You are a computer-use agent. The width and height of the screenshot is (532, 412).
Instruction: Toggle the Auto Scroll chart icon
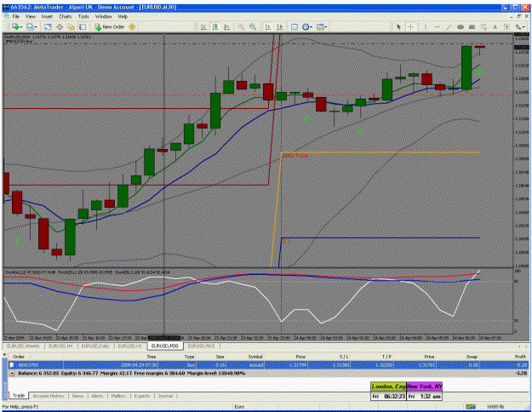[x=268, y=26]
